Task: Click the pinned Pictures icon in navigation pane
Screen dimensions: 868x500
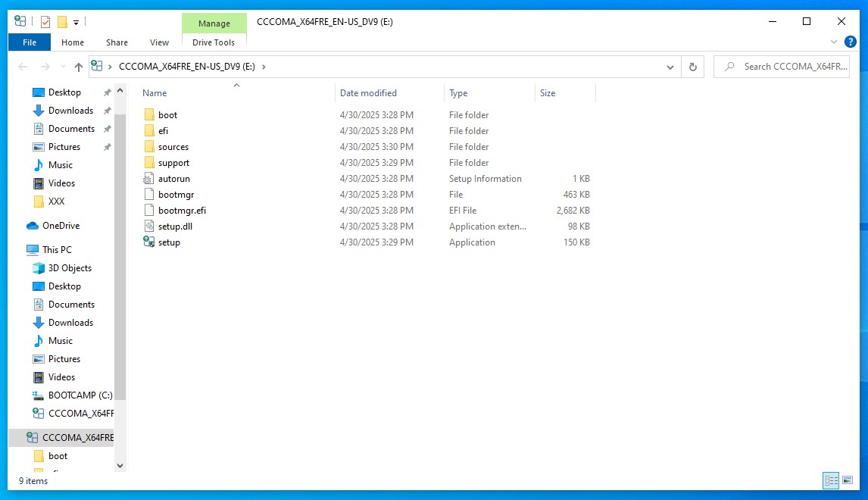Action: tap(38, 147)
